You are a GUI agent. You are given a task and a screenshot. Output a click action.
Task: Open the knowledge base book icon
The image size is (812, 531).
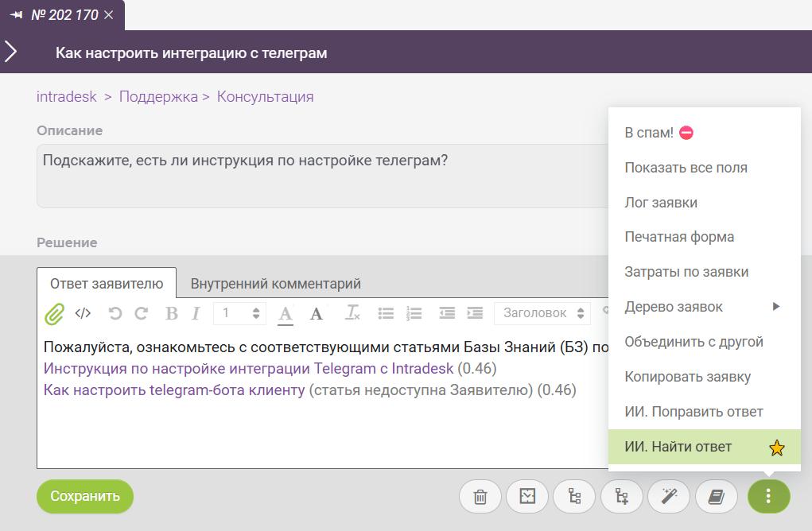716,497
